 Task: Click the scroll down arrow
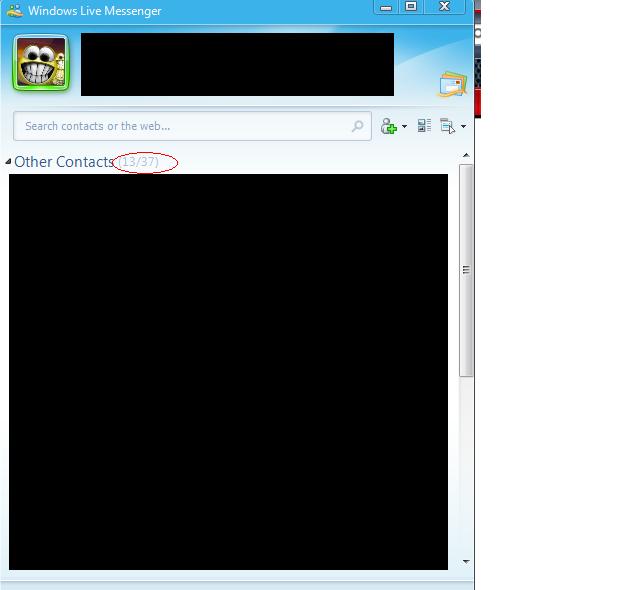(466, 562)
